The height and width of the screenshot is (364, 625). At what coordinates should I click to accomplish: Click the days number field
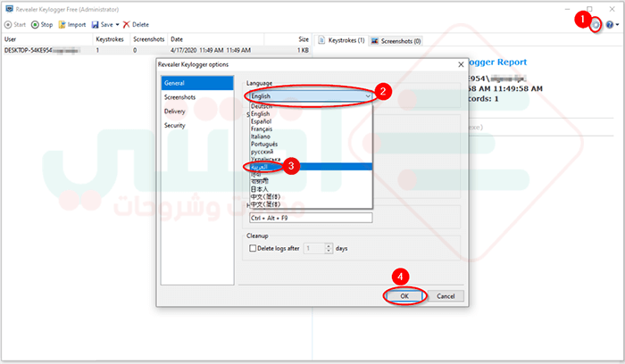(x=314, y=248)
